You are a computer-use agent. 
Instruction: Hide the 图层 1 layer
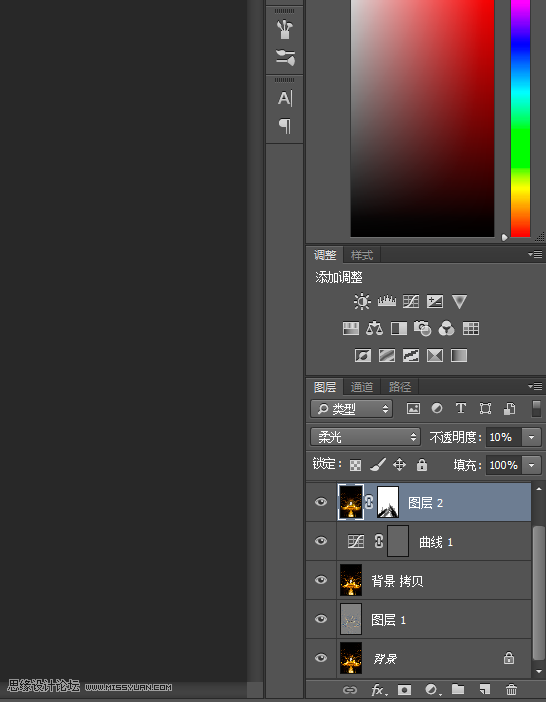click(x=321, y=619)
